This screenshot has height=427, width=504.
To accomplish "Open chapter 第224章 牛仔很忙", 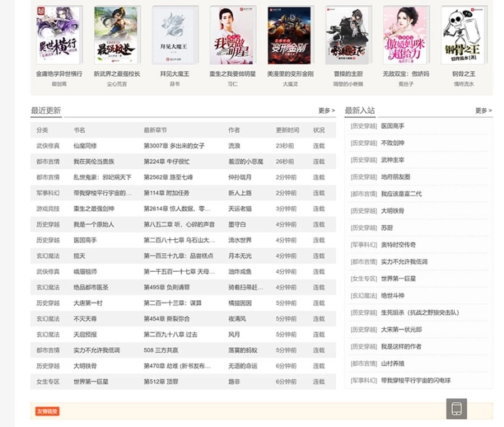I will tap(166, 162).
